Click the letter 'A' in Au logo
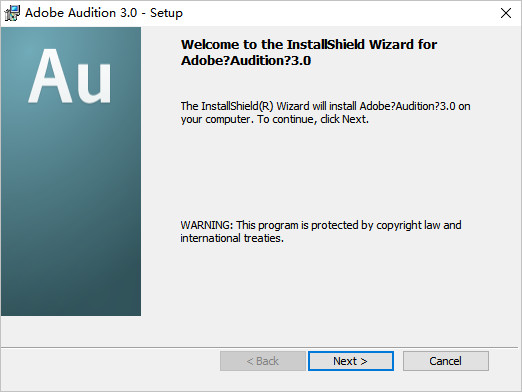Viewport: 522px width, 392px height. coord(50,76)
